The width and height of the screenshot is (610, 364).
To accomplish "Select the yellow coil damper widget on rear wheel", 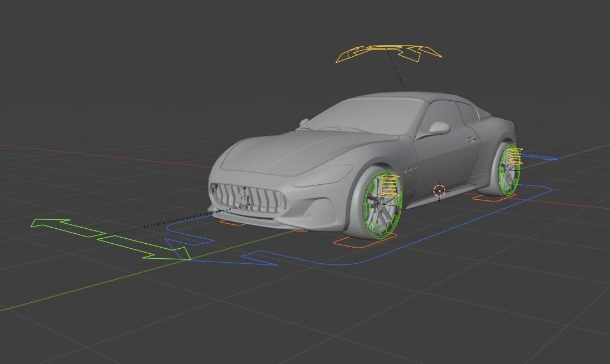I will [514, 155].
